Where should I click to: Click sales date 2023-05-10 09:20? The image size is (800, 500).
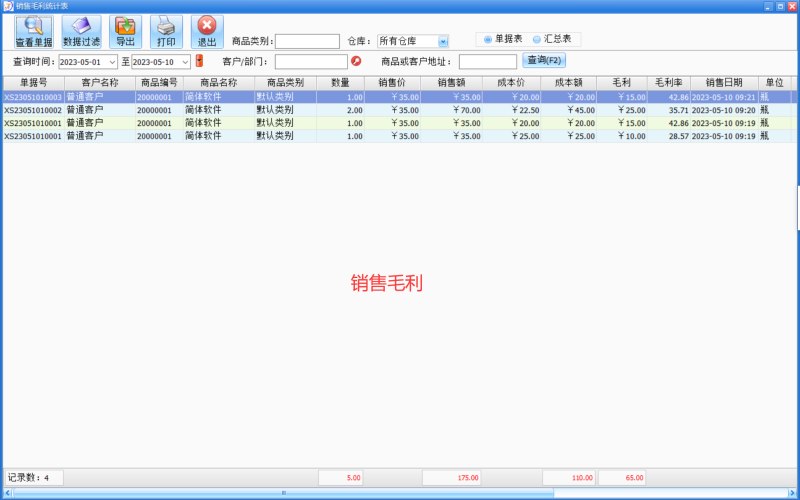pyautogui.click(x=723, y=110)
